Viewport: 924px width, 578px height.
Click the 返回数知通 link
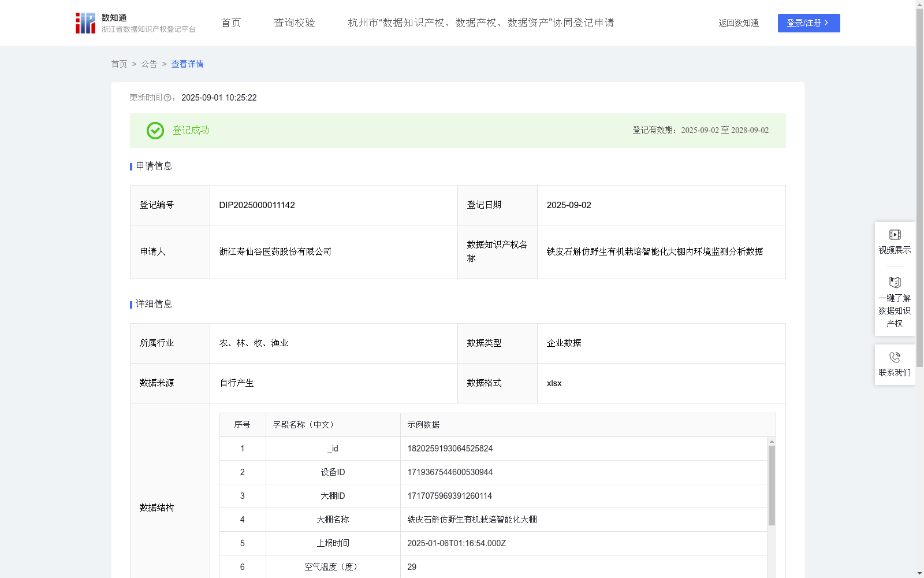click(739, 23)
